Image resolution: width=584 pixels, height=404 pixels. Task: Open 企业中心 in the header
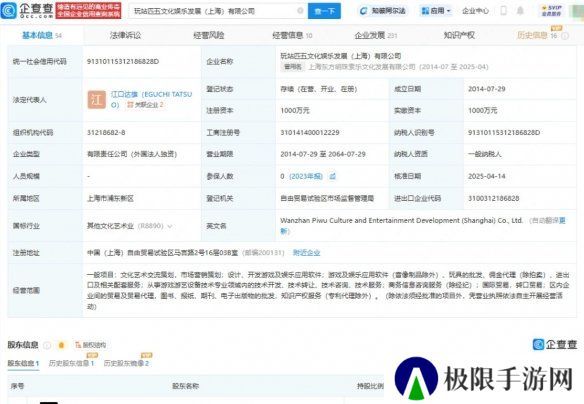pos(475,11)
